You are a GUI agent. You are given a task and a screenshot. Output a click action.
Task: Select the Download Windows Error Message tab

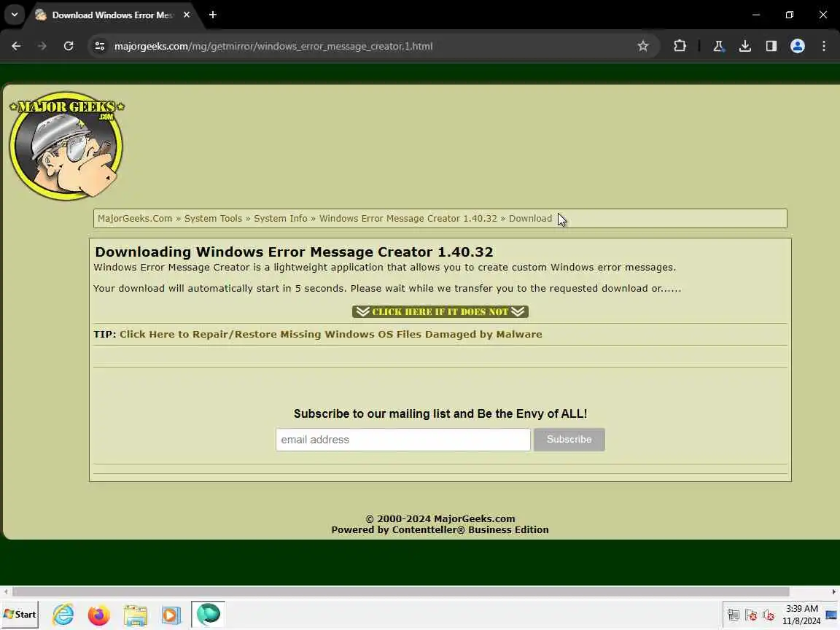pos(112,15)
